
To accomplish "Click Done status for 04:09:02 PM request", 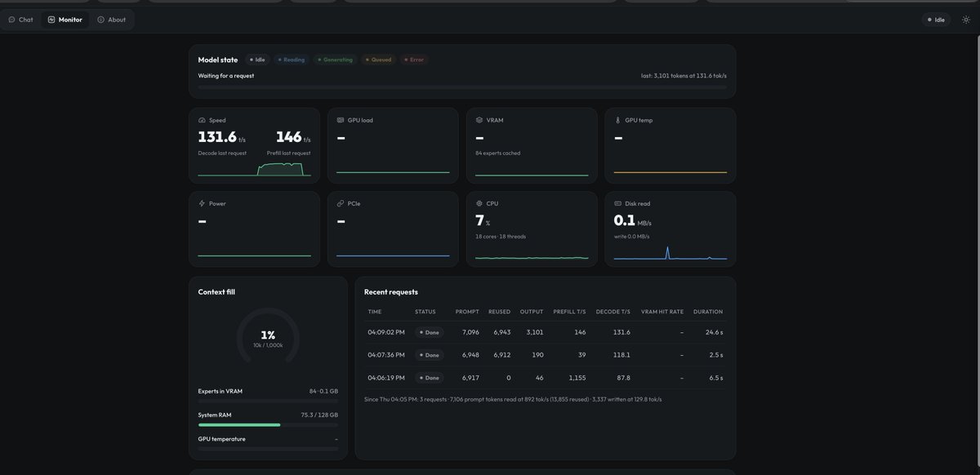I will (429, 332).
